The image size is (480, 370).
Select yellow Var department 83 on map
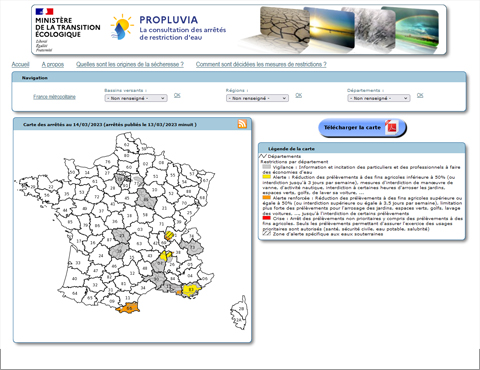point(191,290)
